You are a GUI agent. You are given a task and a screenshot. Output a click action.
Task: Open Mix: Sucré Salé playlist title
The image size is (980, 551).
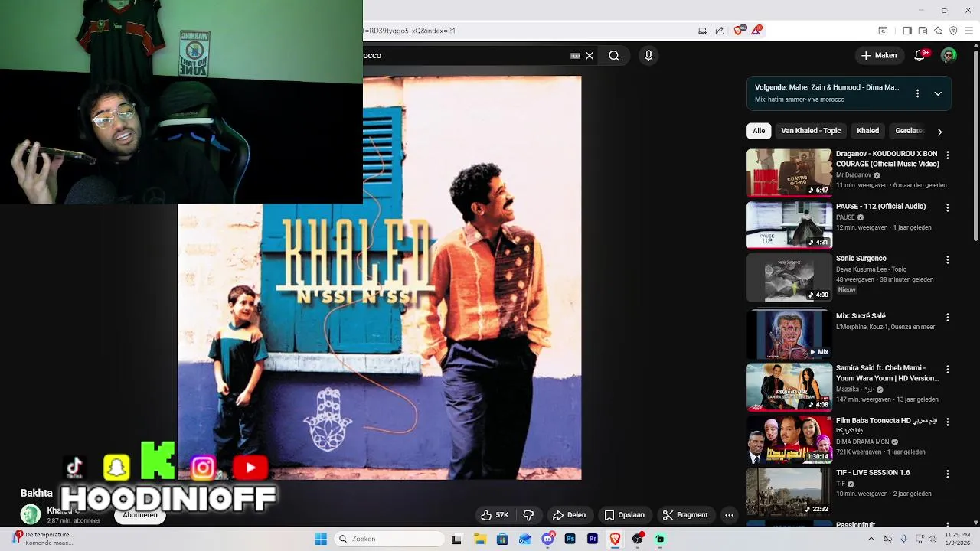(x=861, y=316)
